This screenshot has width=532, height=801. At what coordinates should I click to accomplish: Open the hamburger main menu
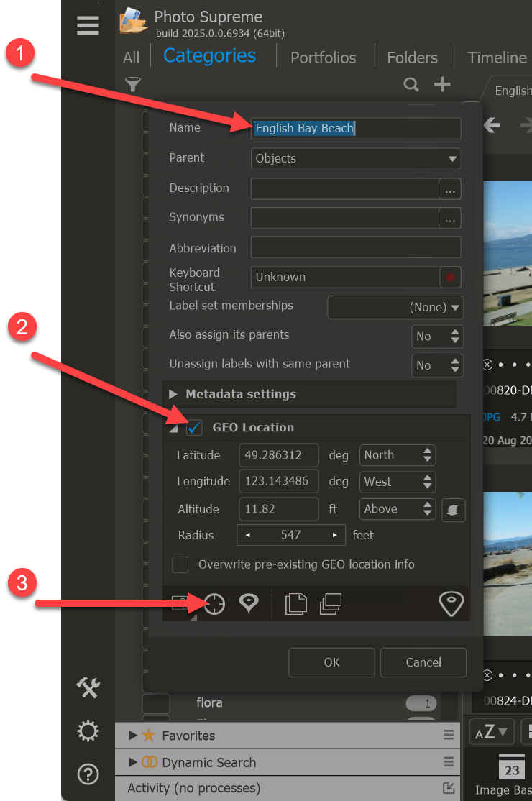(88, 25)
